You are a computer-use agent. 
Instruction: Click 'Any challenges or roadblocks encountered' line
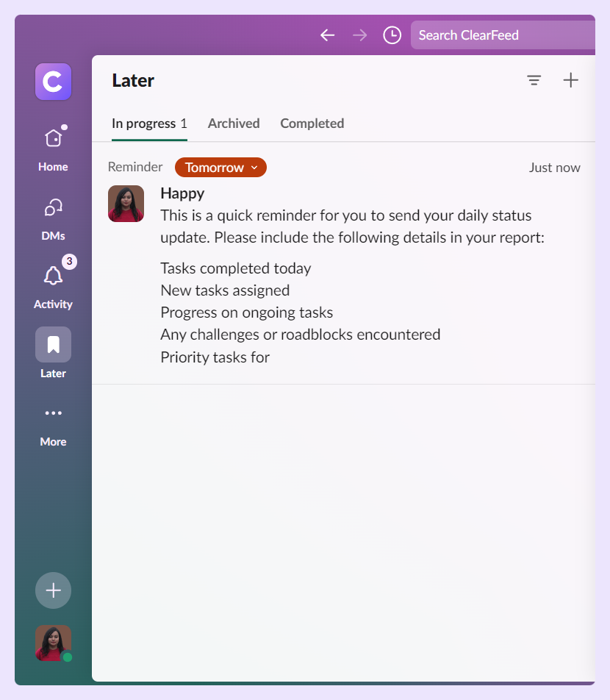(301, 335)
